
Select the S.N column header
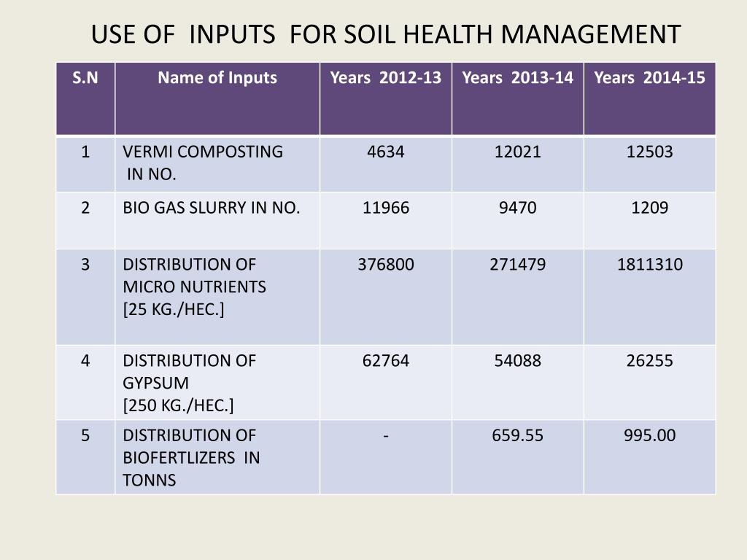85,78
